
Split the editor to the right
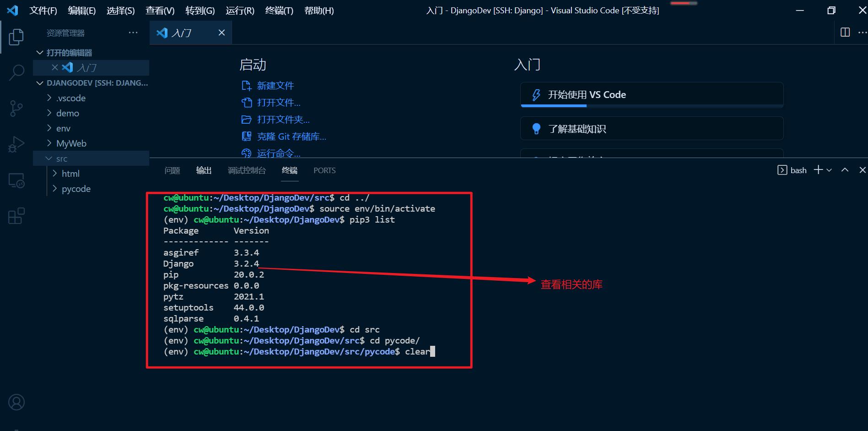(845, 32)
